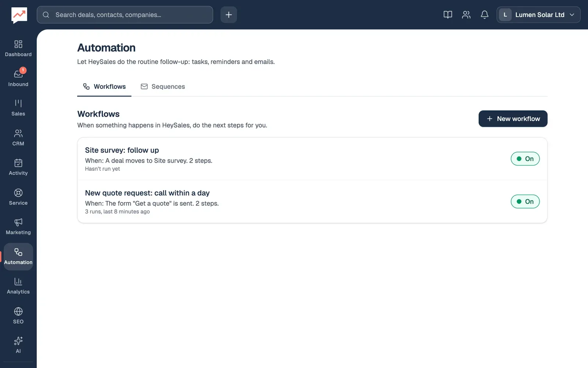The height and width of the screenshot is (368, 588).
Task: Switch to the Sequences tab
Action: [163, 86]
